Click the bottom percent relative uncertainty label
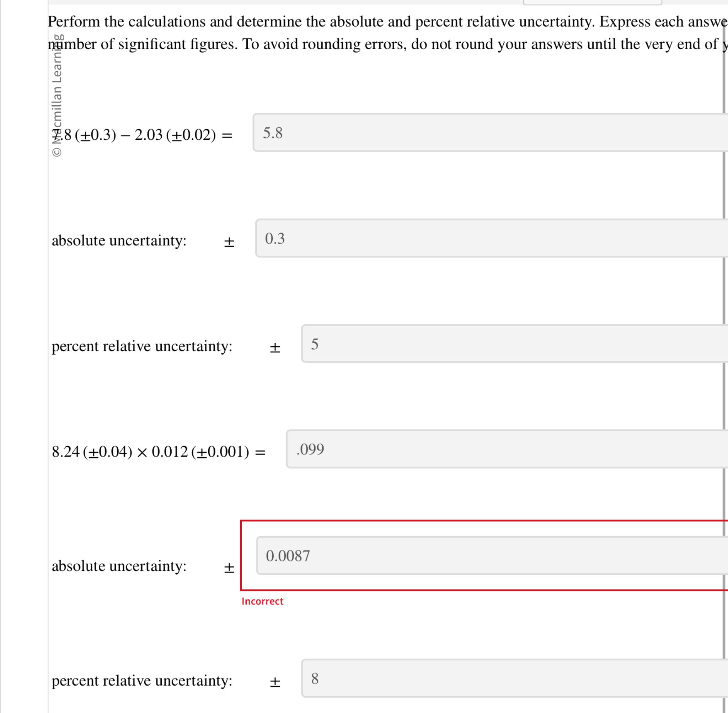This screenshot has height=713, width=728. click(142, 681)
